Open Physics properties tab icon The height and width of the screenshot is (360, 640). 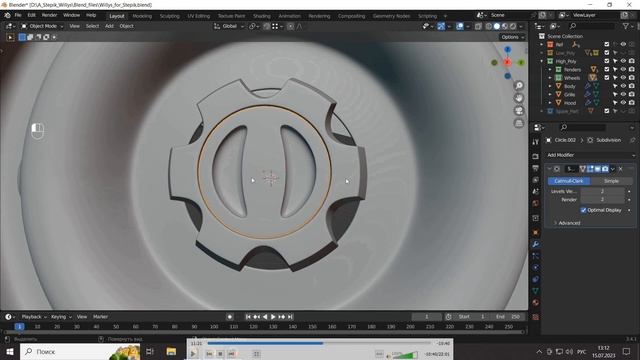[536, 267]
